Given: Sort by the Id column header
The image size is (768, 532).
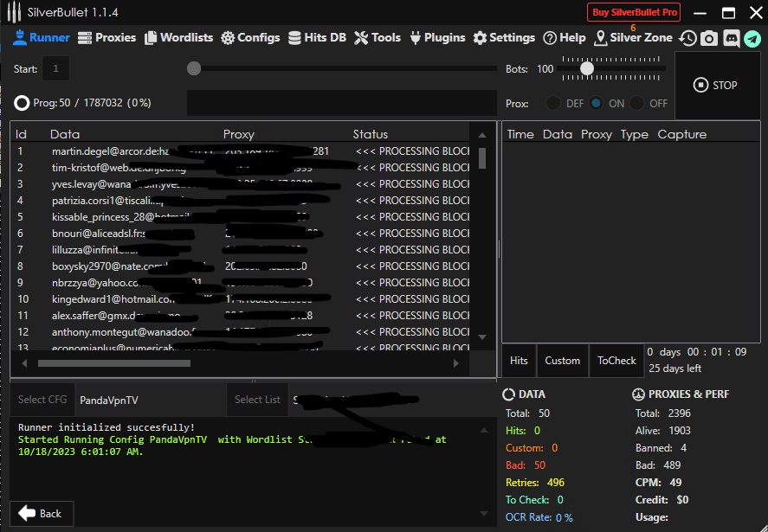Looking at the screenshot, I should [x=21, y=134].
